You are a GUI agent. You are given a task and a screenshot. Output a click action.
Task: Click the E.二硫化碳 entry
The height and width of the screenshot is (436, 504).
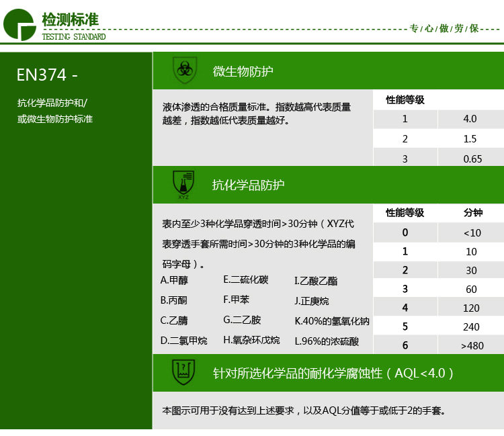(246, 279)
